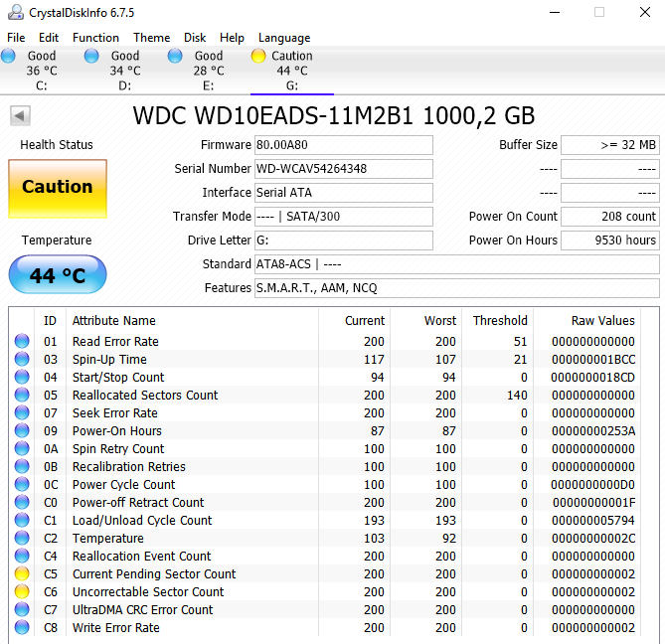The image size is (665, 644).
Task: Click the blue status orb for drive E:
Action: point(175,56)
